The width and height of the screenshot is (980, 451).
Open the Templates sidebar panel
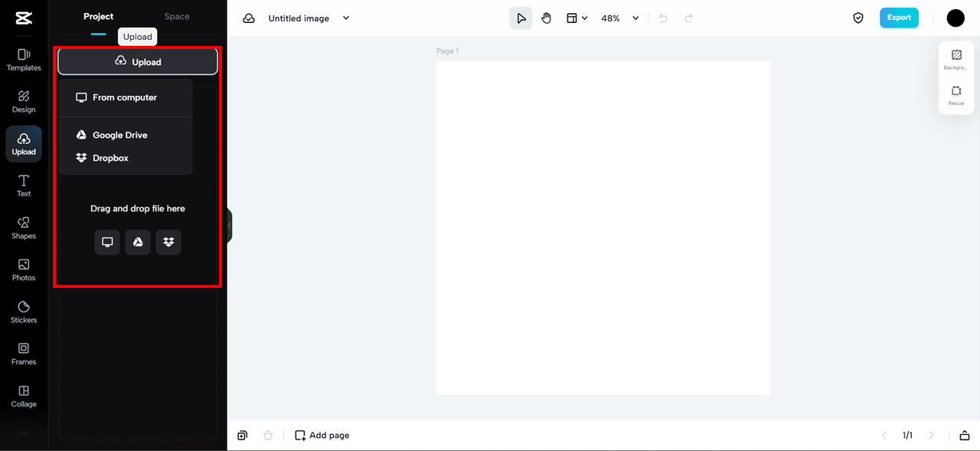click(24, 60)
